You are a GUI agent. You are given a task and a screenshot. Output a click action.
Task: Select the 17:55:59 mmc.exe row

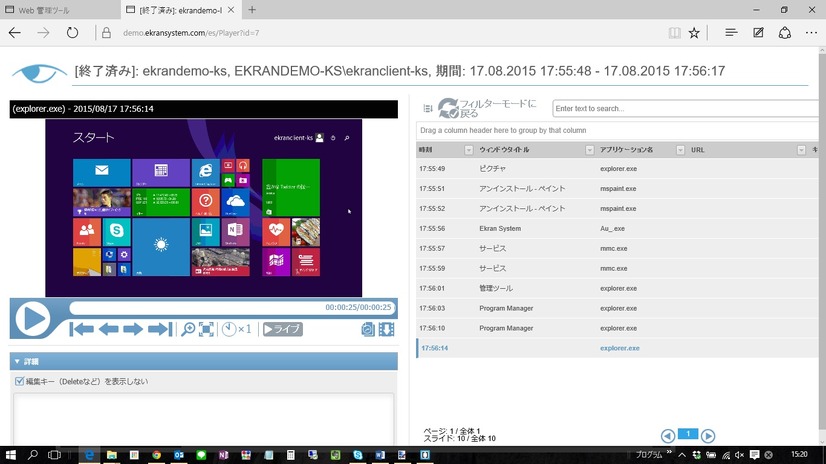617,269
